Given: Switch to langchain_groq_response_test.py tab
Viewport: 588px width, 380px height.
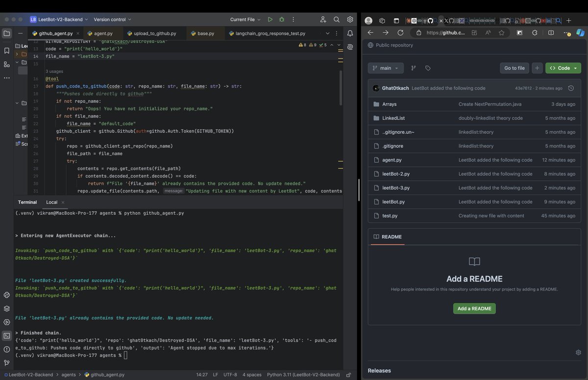Looking at the screenshot, I should (x=267, y=33).
